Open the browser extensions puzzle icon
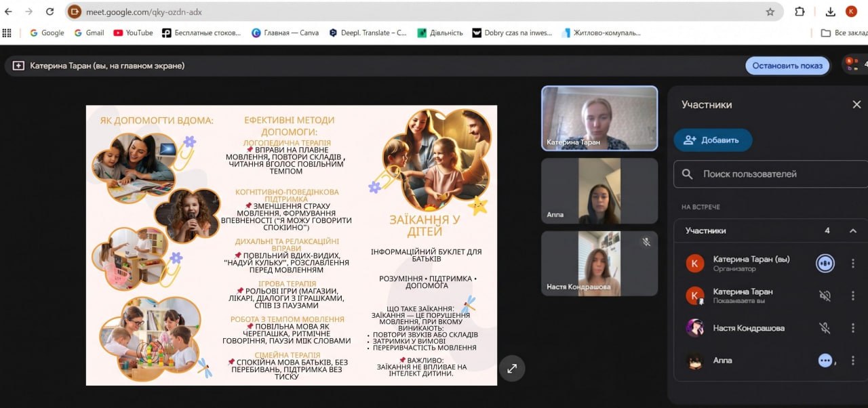The height and width of the screenshot is (408, 868). click(800, 12)
